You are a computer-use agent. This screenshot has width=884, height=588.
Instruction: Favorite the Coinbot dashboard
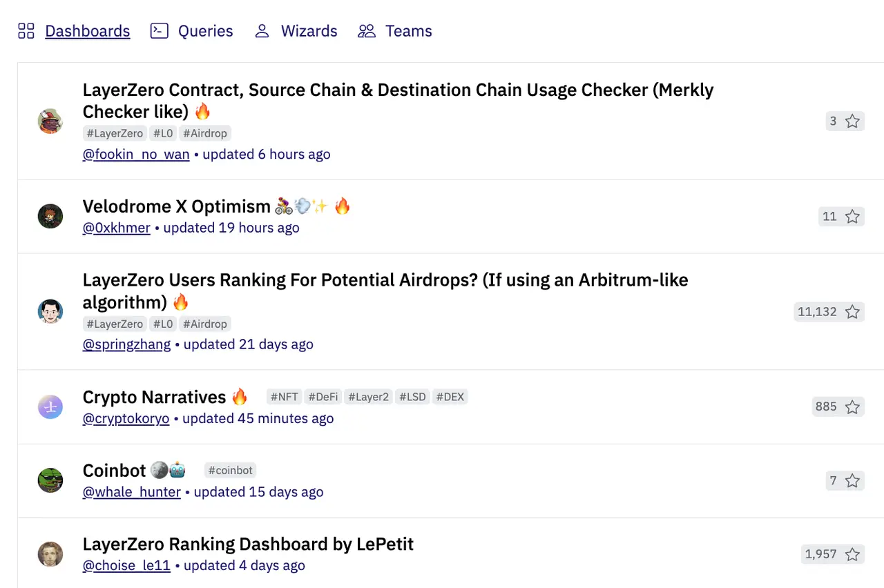click(x=852, y=480)
